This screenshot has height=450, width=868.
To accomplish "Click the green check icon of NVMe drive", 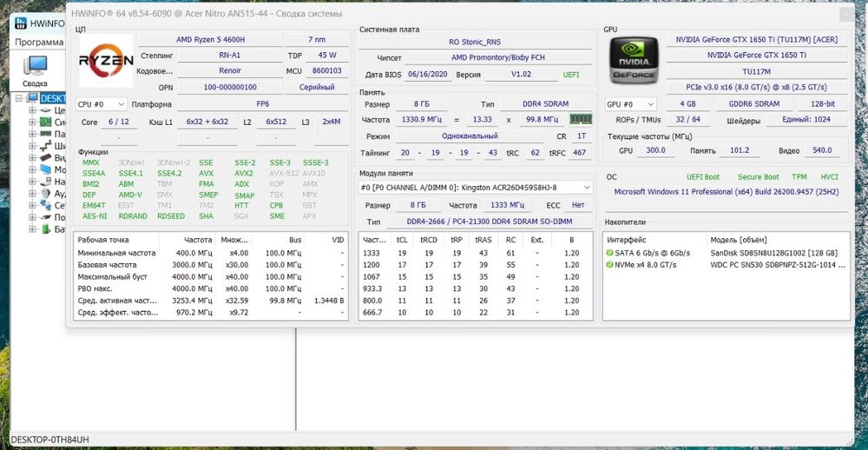I will 610,265.
